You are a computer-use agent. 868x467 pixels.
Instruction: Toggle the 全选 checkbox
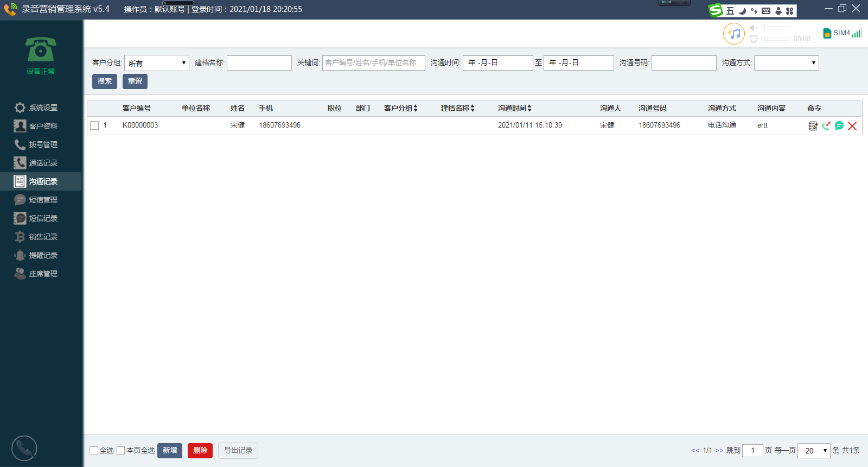94,451
